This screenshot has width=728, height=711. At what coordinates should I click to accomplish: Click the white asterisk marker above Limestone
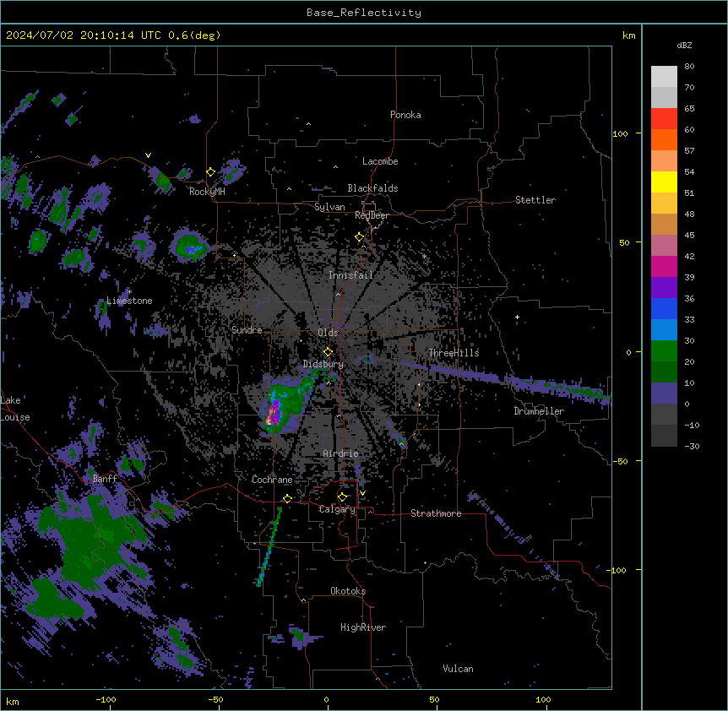click(x=130, y=292)
